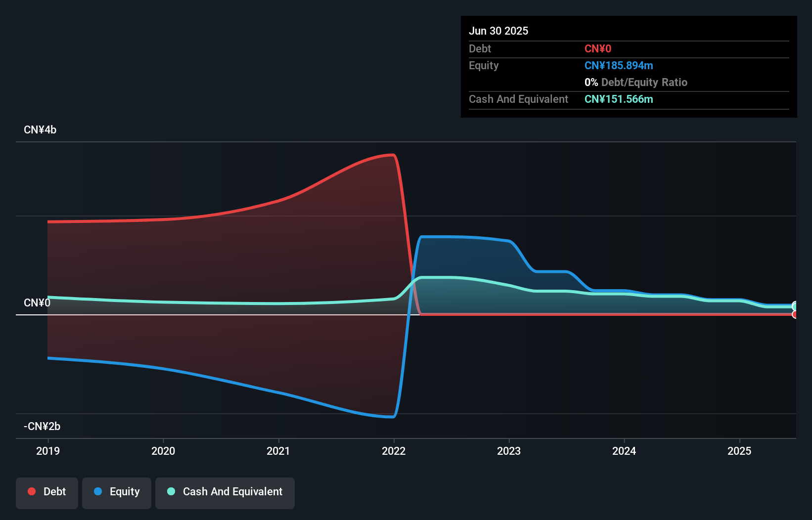
Task: Open details for the Debt/Equity Ratio row
Action: (636, 82)
